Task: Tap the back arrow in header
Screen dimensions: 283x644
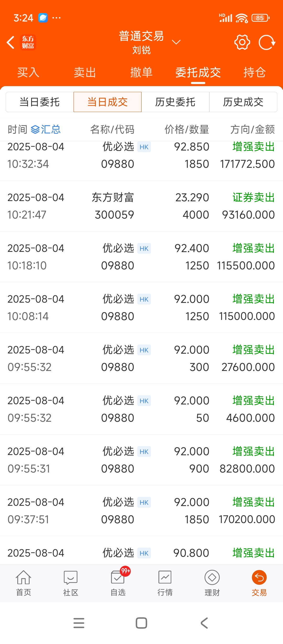Action: [x=10, y=42]
